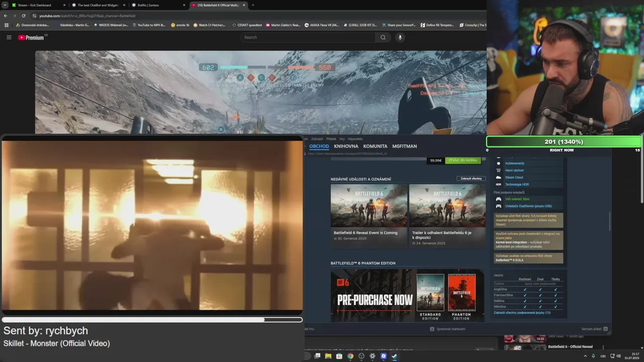Open Steam Zobrazit menu

317,139
